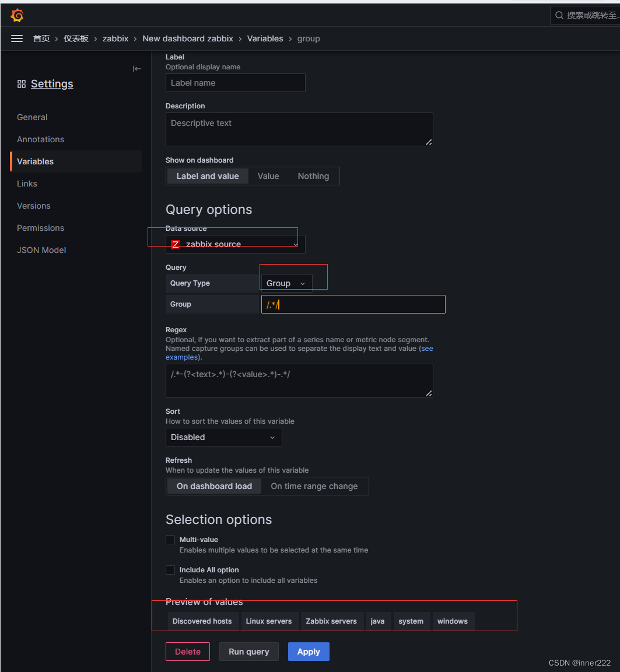Click the search magnifier icon

559,15
